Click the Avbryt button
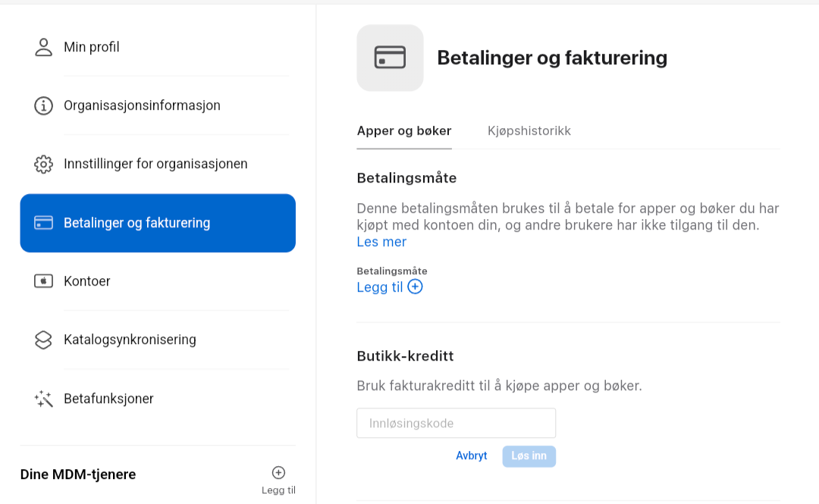The width and height of the screenshot is (819, 504). 471,456
